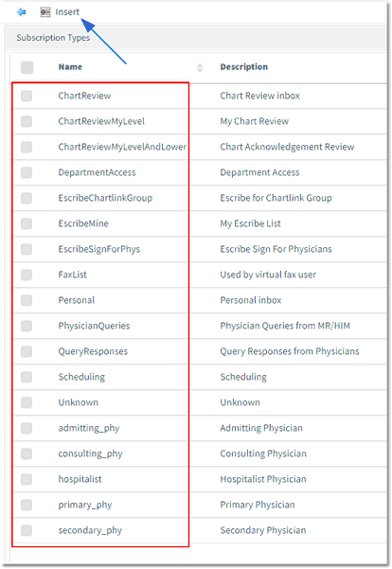Check the hospitalist row checkbox
The image size is (392, 569).
point(27,479)
